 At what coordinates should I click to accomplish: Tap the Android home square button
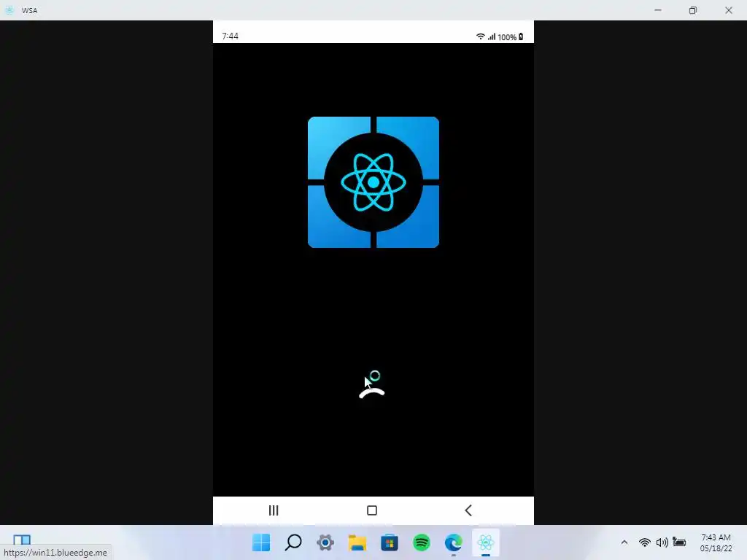coord(372,510)
